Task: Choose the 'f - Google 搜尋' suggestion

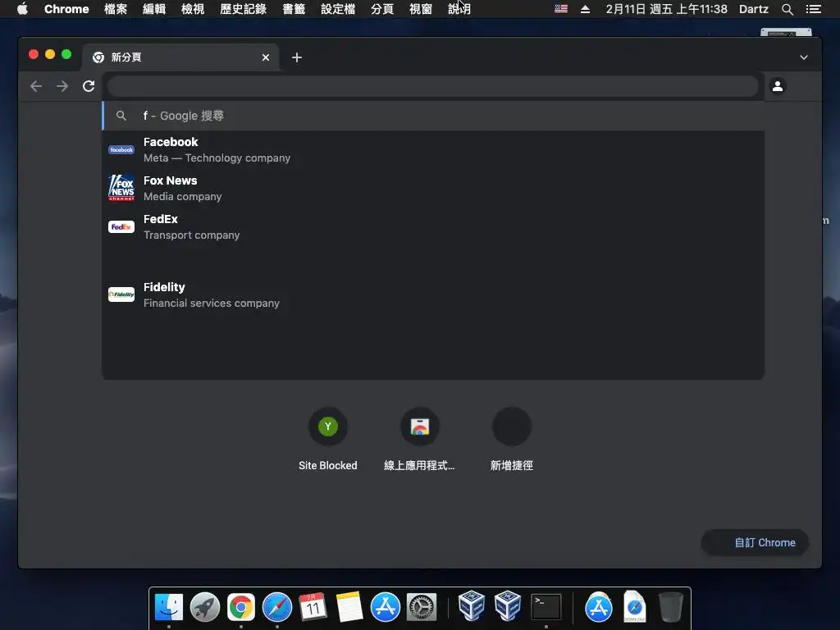Action: point(433,116)
